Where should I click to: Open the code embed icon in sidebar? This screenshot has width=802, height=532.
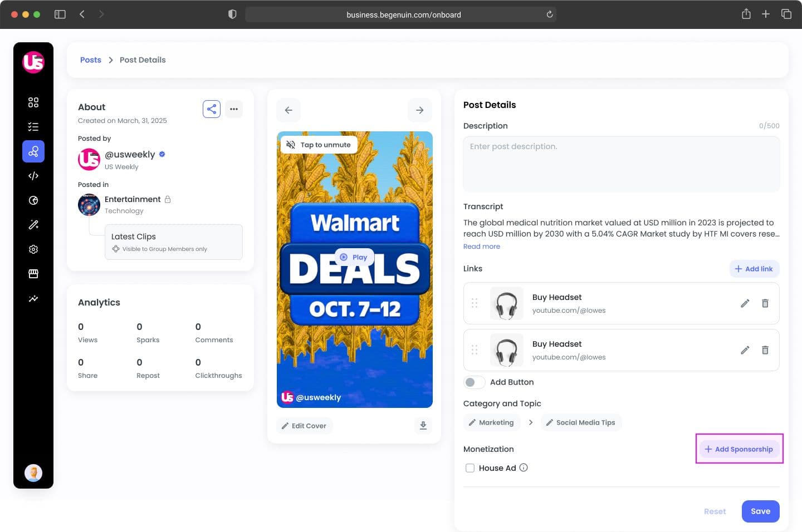tap(33, 176)
